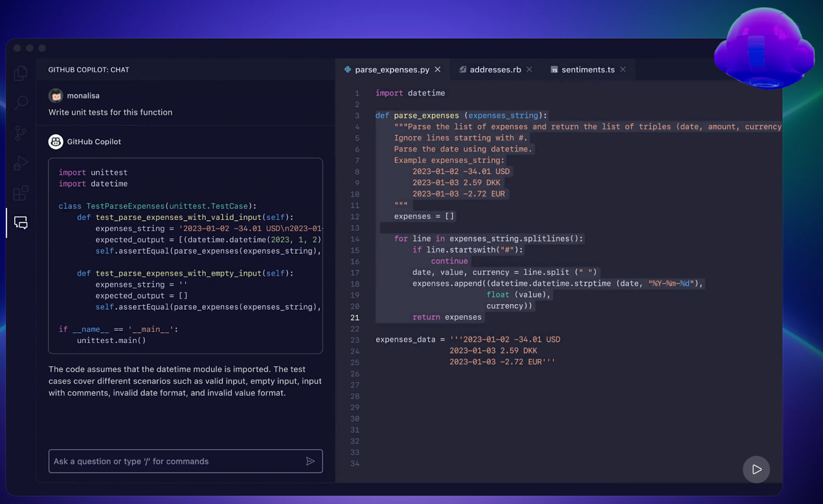Click 'import unittest' in the chat code block
The height and width of the screenshot is (504, 823).
(x=93, y=172)
